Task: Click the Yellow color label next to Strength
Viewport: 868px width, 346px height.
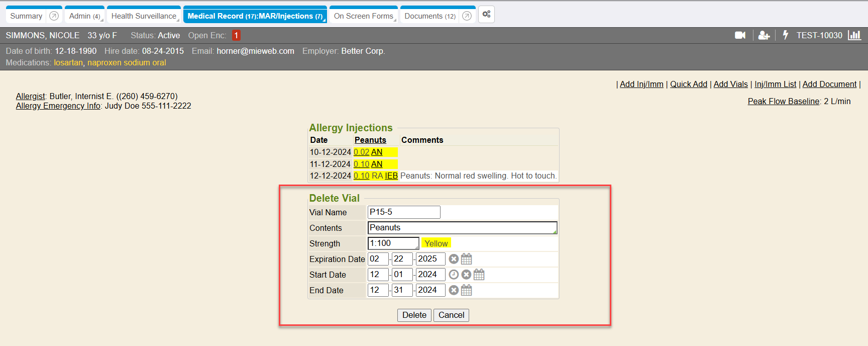Action: (436, 243)
